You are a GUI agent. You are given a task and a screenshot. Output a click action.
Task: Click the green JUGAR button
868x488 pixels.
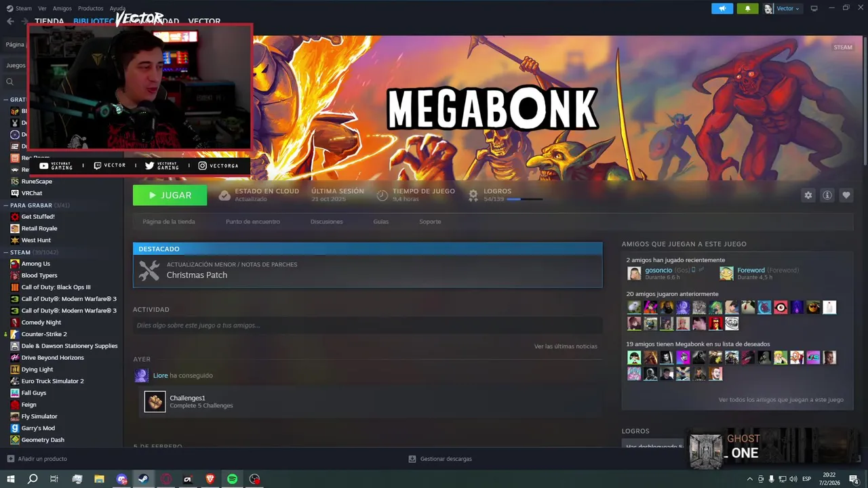pyautogui.click(x=170, y=195)
